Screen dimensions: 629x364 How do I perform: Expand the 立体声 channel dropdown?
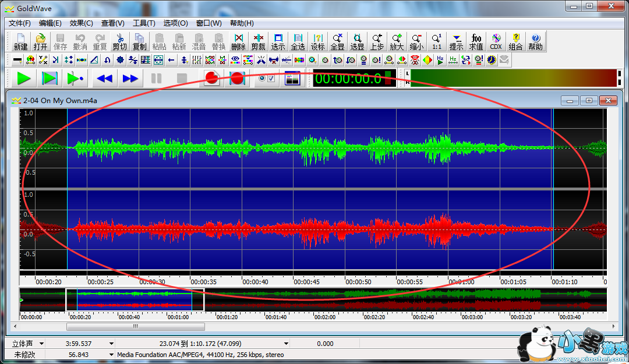point(40,344)
